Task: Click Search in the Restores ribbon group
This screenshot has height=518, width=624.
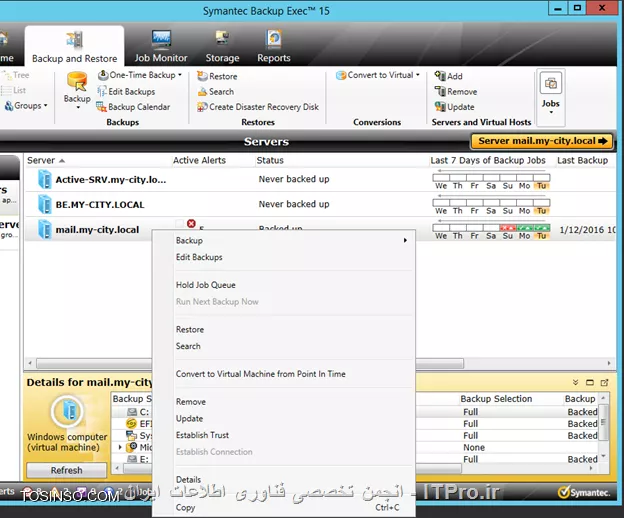Action: [x=216, y=92]
